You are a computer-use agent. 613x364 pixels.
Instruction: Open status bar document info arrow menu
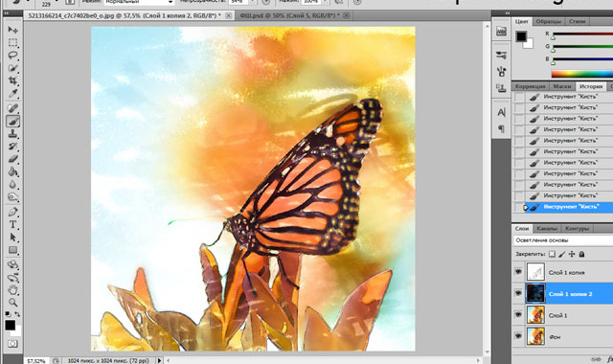tap(160, 360)
